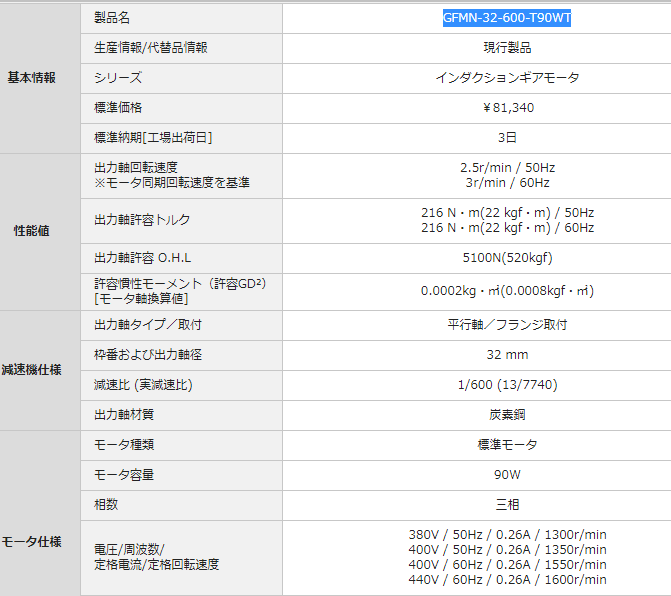671x596 pixels.
Task: Click the 32 mm shaft diameter value
Action: point(507,355)
